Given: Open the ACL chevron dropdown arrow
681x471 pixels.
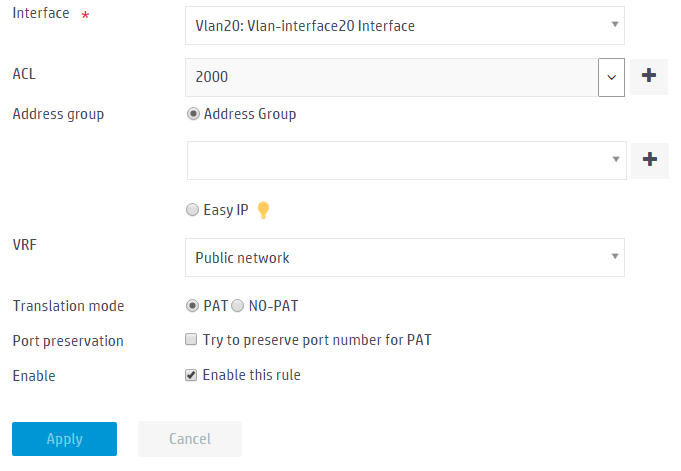Looking at the screenshot, I should (611, 77).
